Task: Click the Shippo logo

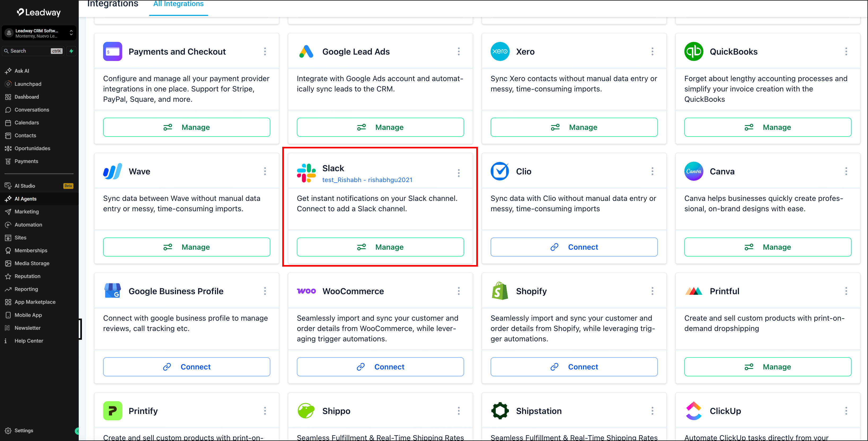Action: click(306, 411)
